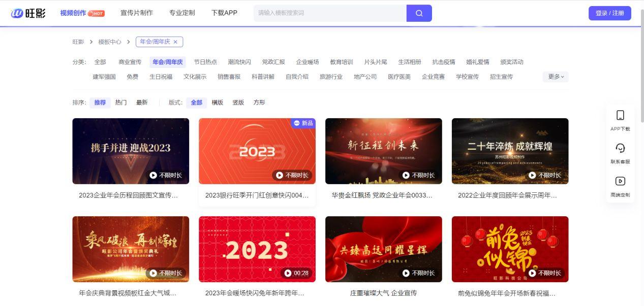Open the 2023银行旺季开门红 template thumbnail

257,151
